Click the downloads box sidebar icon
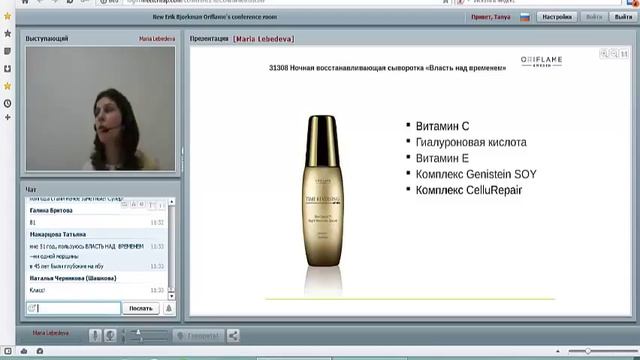 (7, 69)
